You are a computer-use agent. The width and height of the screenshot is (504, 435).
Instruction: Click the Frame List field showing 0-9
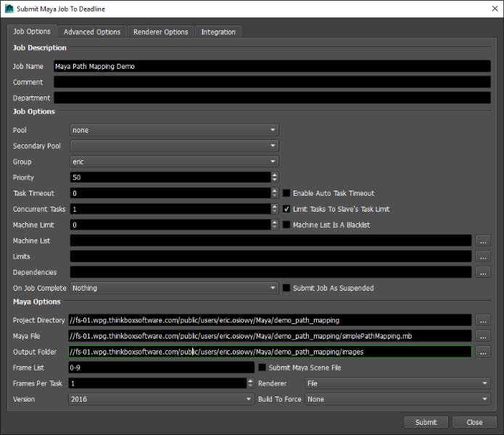(162, 368)
